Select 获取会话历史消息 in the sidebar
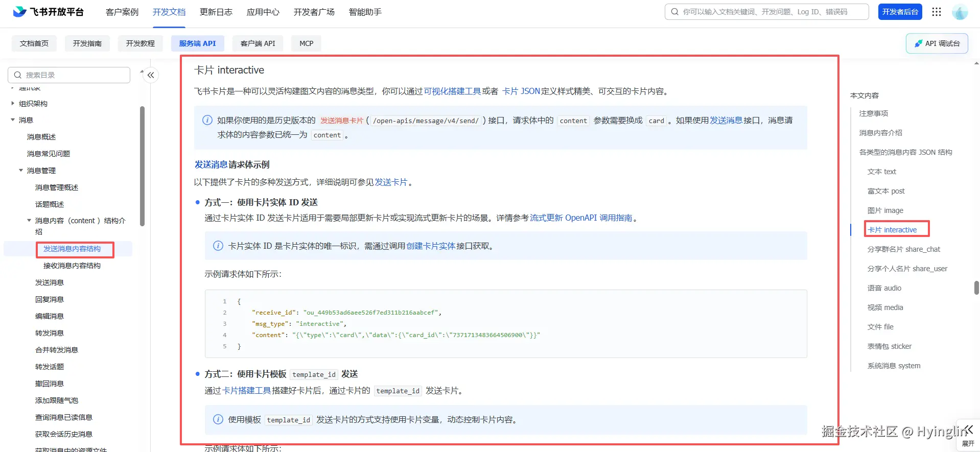Screen dimensions: 980x452 [64, 434]
